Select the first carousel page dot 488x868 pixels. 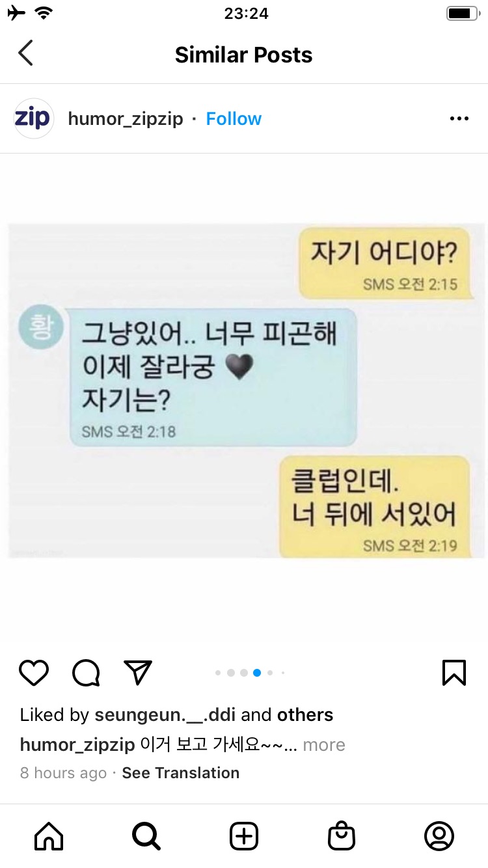click(x=218, y=673)
